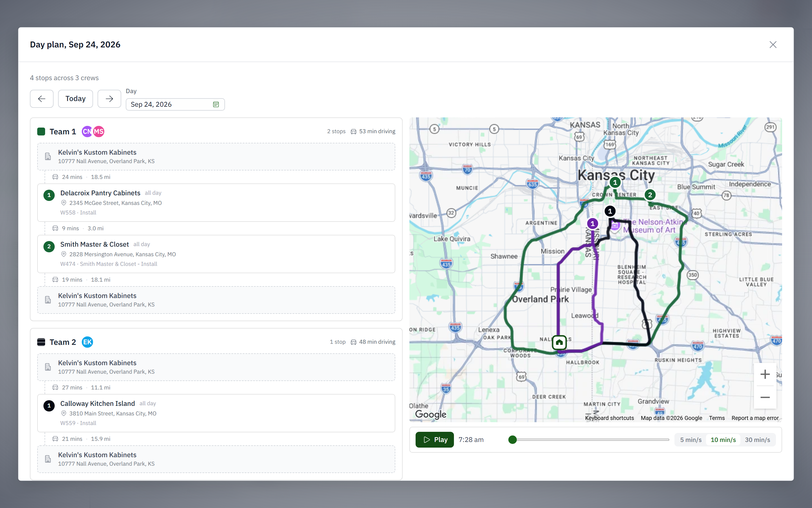Click green stop number 1 badge Delacroix
This screenshot has width=812, height=508.
[x=49, y=195]
